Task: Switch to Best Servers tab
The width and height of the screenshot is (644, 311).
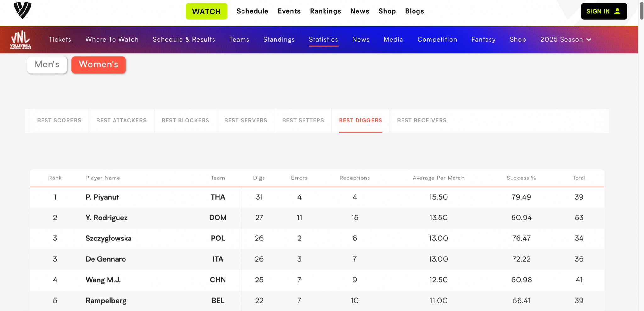Action: click(246, 120)
